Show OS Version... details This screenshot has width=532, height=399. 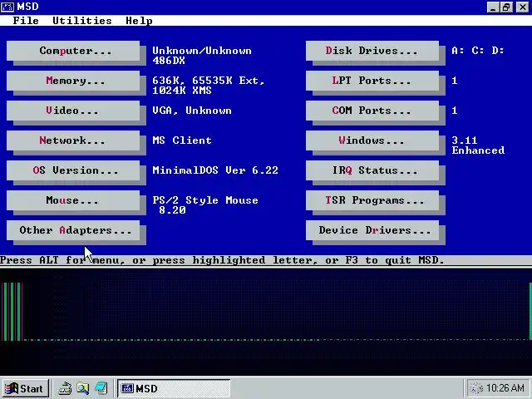[73, 170]
